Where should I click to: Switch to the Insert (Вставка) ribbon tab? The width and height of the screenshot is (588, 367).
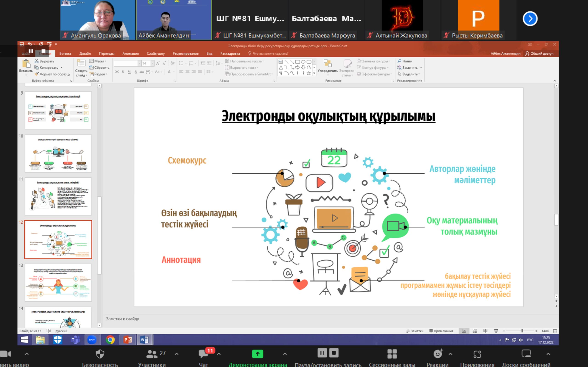coord(65,53)
